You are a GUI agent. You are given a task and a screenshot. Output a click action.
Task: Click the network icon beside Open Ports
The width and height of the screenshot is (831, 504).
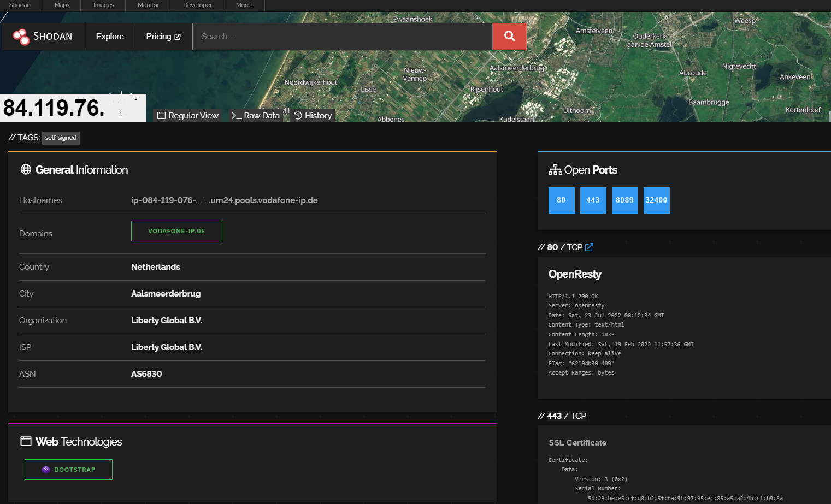tap(555, 170)
